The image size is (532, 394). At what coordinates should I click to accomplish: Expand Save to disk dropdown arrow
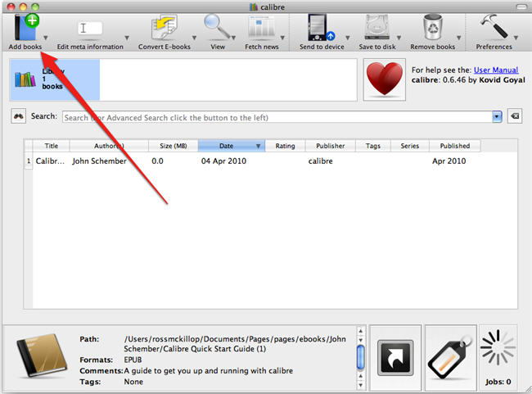pos(399,38)
